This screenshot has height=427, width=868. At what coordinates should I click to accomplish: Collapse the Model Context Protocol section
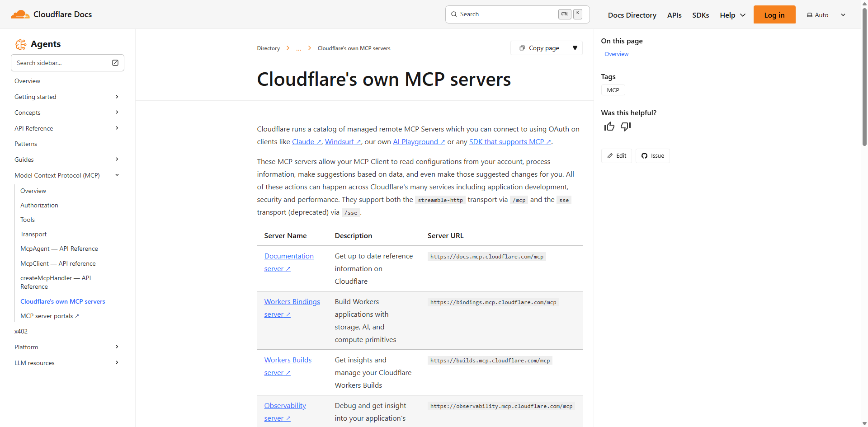pos(117,175)
